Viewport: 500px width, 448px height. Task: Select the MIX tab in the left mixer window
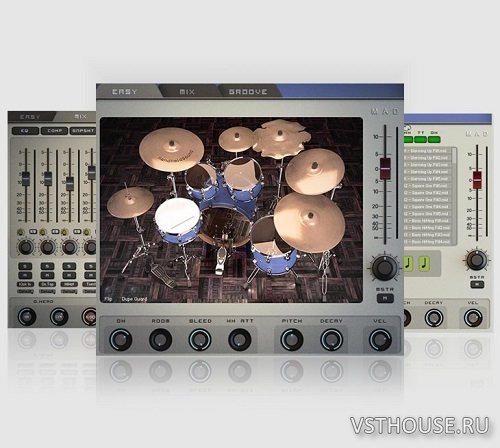pyautogui.click(x=78, y=117)
